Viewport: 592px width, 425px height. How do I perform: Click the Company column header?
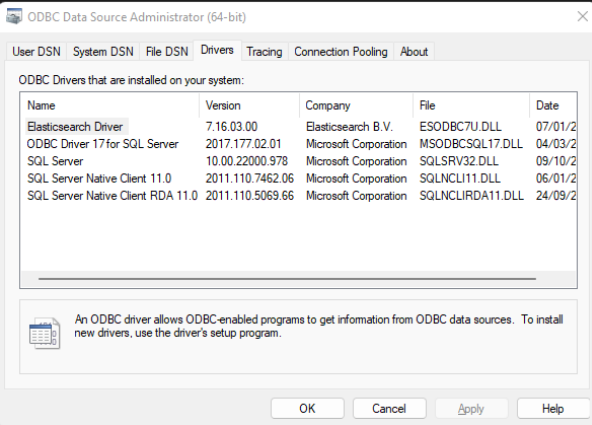pyautogui.click(x=356, y=105)
